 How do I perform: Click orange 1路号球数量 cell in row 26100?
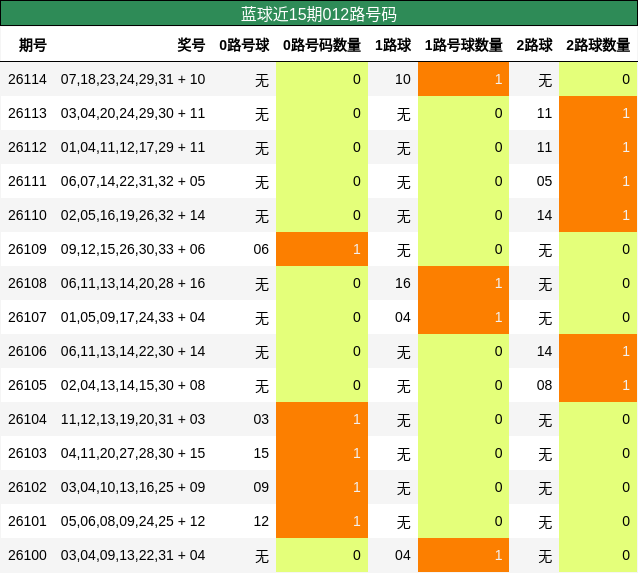[x=463, y=555]
